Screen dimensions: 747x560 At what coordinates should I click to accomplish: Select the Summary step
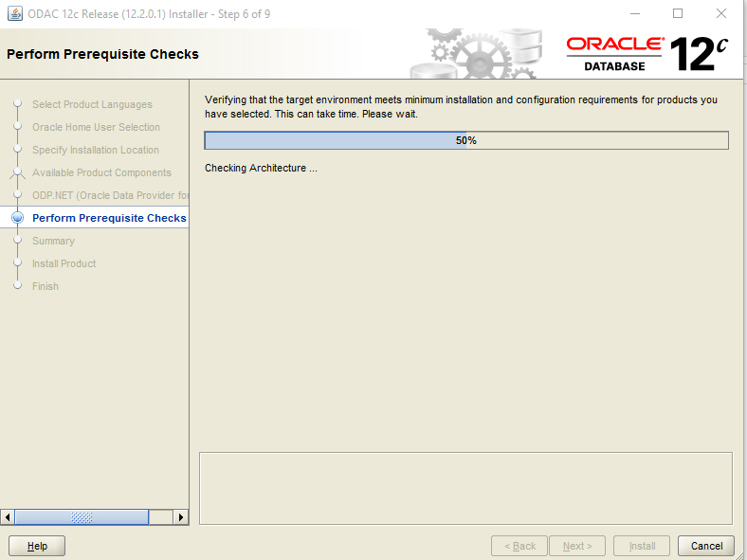53,241
